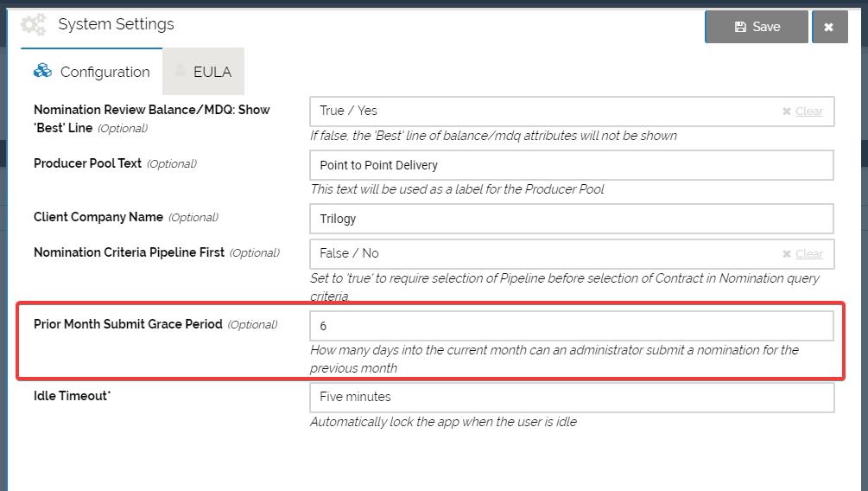868x491 pixels.
Task: Clear the Nomination Criteria Pipeline First value
Action: point(808,254)
